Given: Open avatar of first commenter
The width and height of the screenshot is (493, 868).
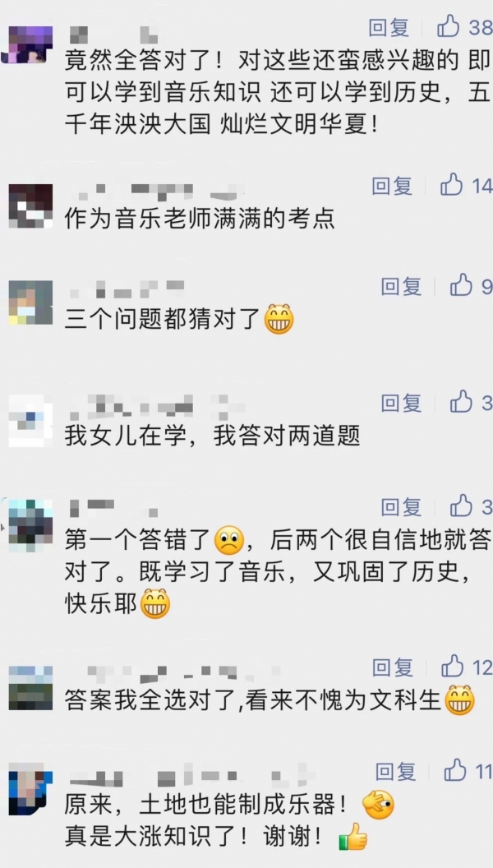Looking at the screenshot, I should click(x=28, y=44).
